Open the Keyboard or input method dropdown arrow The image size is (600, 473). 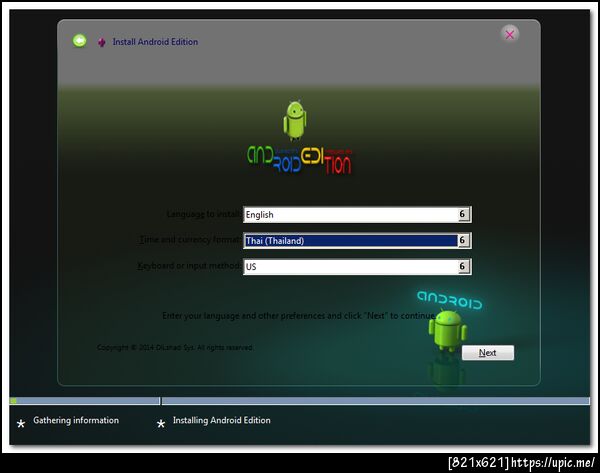[463, 266]
